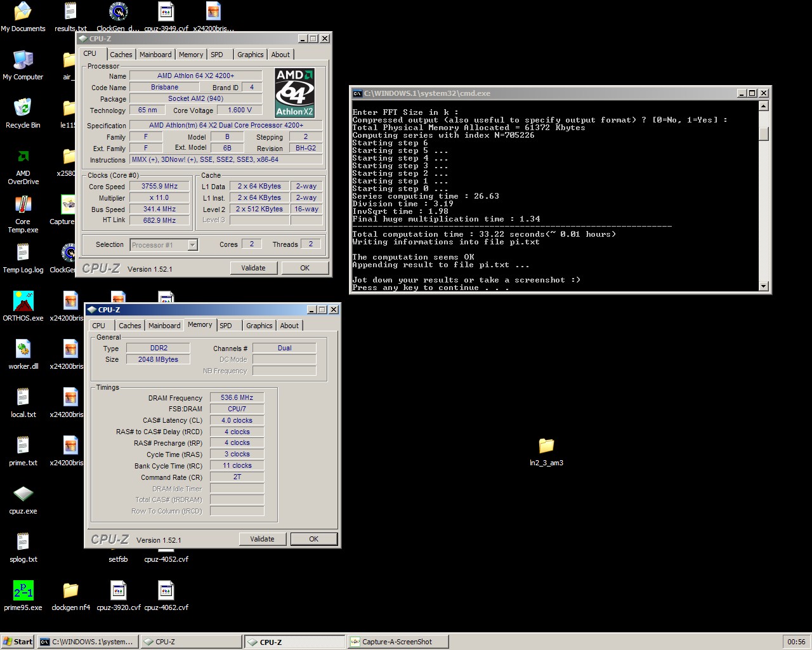Viewport: 812px width, 650px height.
Task: Open Recycle Bin icon
Action: click(23, 114)
